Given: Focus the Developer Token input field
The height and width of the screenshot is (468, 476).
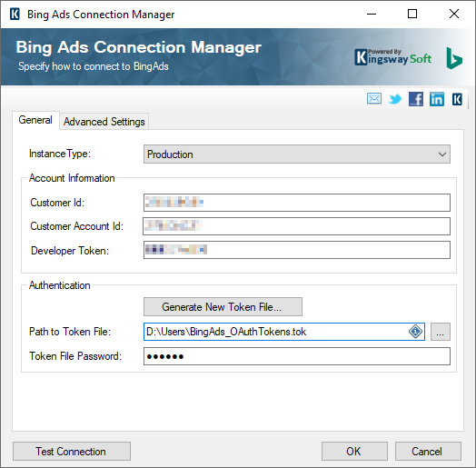Looking at the screenshot, I should click(296, 250).
